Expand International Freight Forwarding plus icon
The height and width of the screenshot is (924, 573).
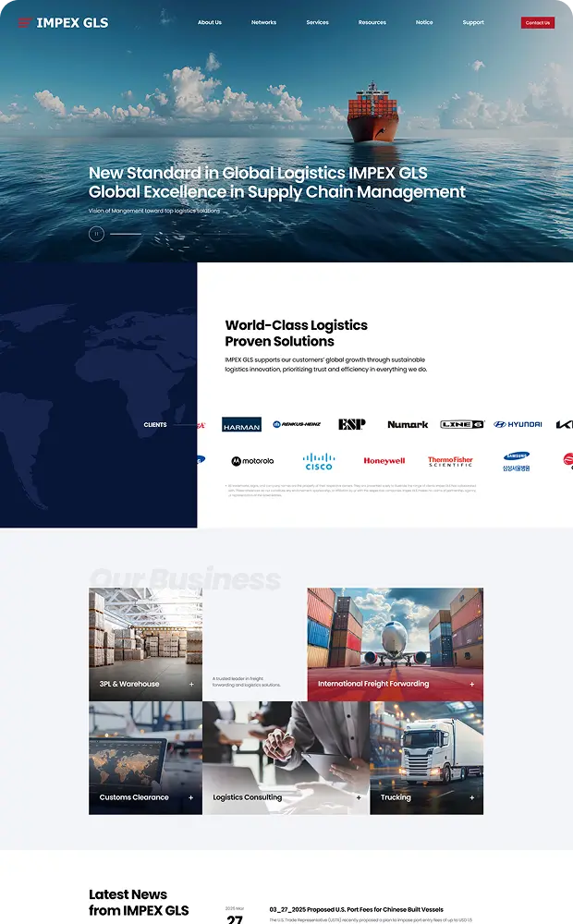pos(471,685)
